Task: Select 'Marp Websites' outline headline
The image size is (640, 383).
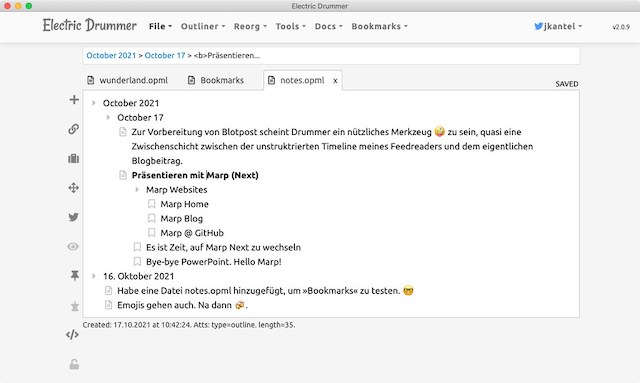Action: [x=177, y=189]
